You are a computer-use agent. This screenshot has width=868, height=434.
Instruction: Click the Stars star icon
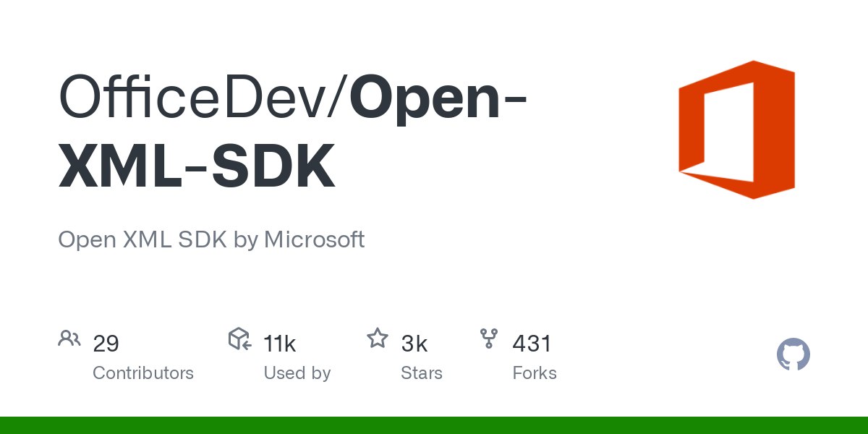click(377, 338)
